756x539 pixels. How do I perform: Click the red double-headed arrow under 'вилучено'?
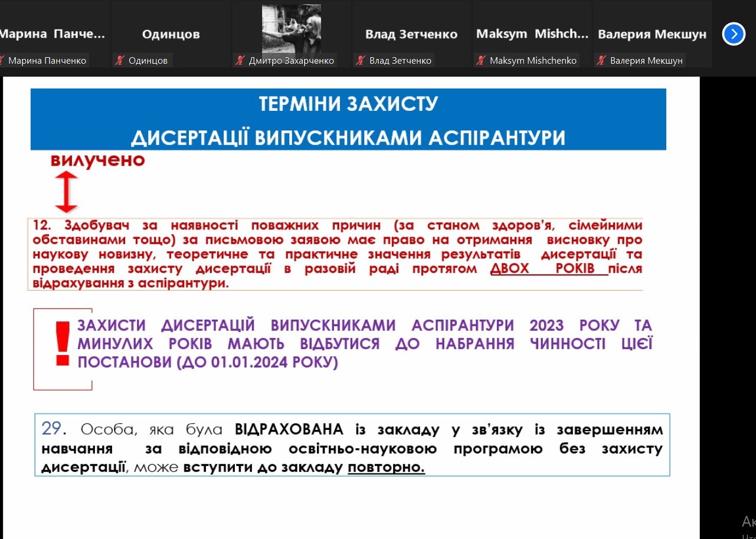[x=66, y=192]
